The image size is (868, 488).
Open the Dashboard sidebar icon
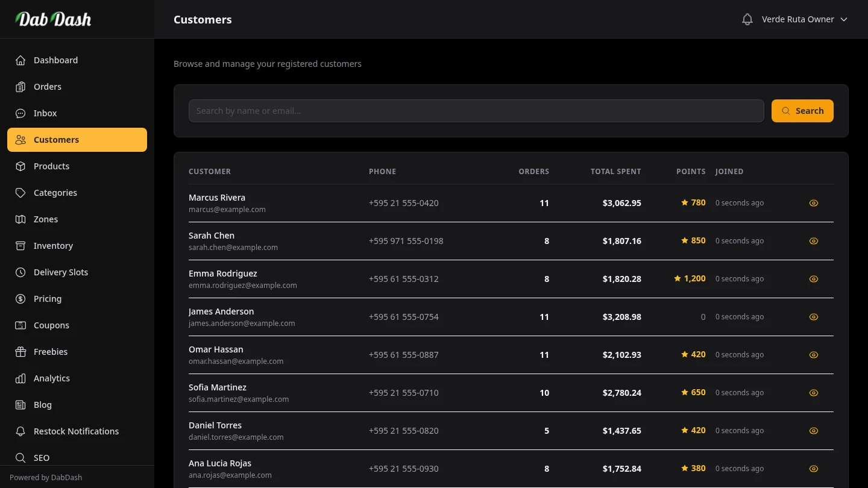coord(20,60)
